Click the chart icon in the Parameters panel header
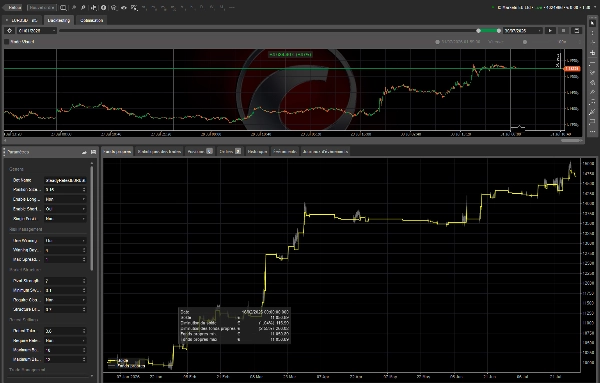The image size is (600, 383). click(x=84, y=152)
